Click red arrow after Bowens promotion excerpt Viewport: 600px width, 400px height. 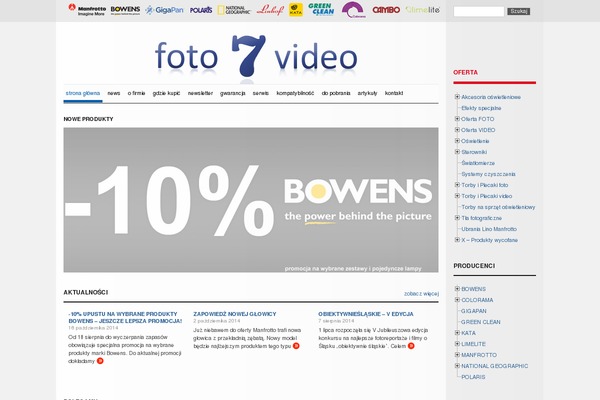tap(100, 361)
